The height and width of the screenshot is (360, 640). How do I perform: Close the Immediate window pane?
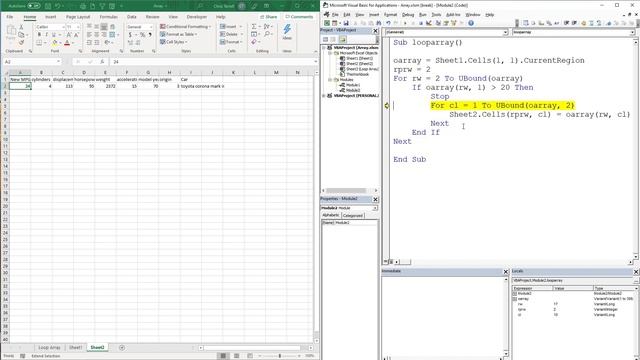coord(506,272)
